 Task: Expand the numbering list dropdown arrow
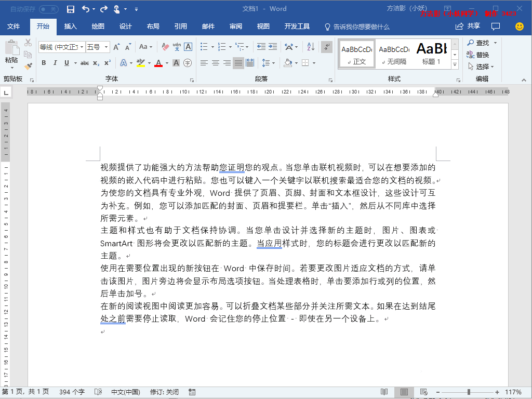[x=230, y=47]
